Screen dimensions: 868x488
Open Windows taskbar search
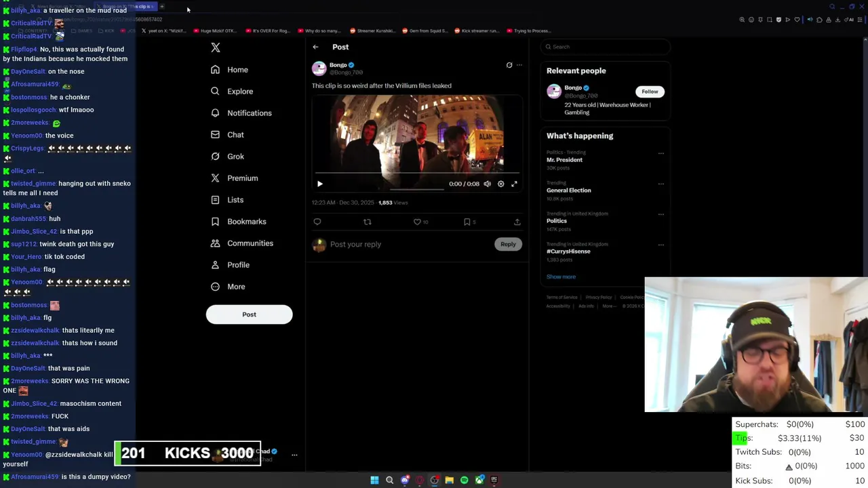[x=389, y=480]
